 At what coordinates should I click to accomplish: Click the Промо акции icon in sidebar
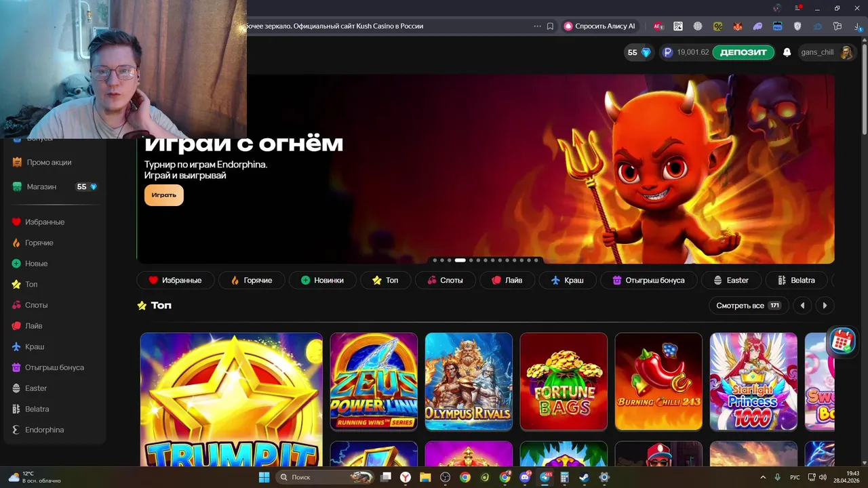point(18,163)
